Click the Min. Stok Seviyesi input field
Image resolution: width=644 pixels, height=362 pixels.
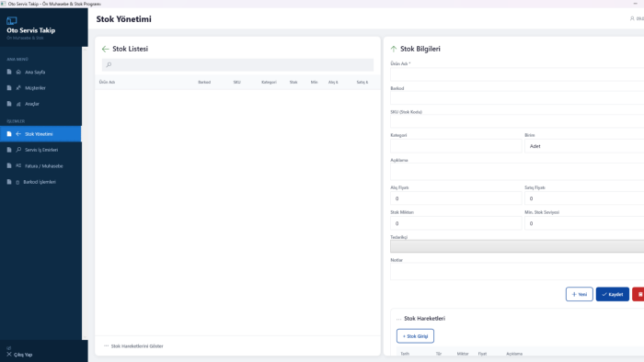(584, 223)
